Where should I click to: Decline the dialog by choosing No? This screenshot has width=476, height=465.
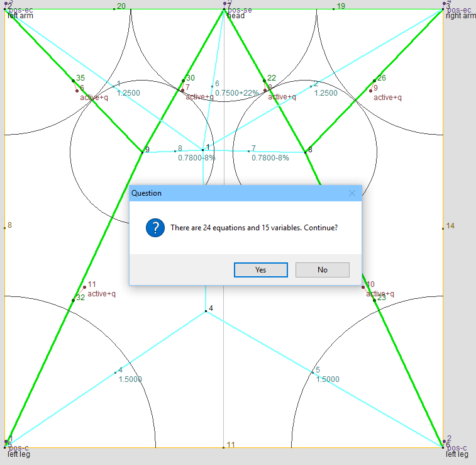tap(323, 270)
